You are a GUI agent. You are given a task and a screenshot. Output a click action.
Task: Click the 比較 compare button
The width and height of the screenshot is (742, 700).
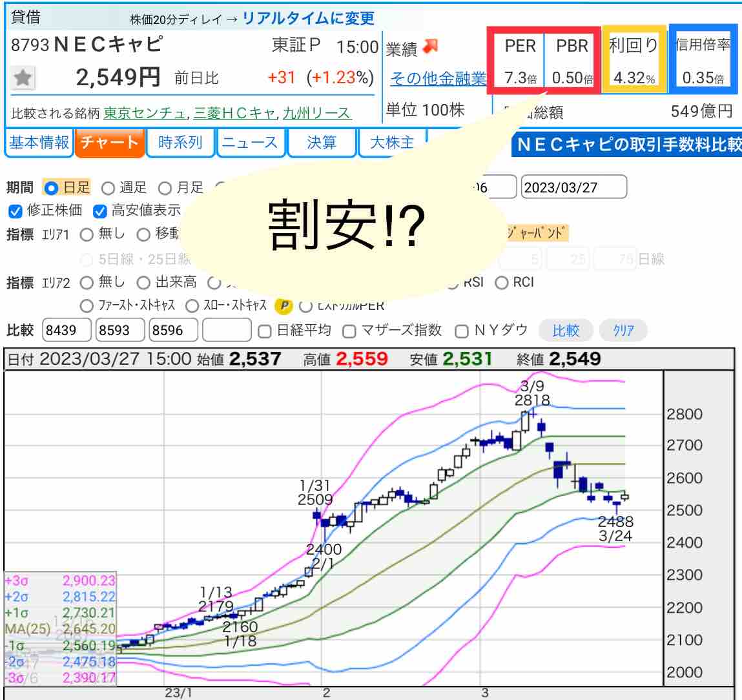click(x=566, y=331)
